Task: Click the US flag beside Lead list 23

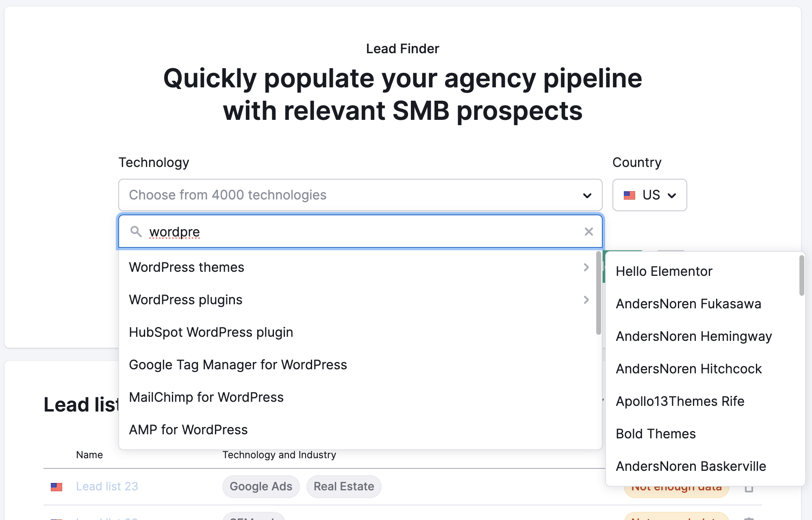Action: [56, 486]
